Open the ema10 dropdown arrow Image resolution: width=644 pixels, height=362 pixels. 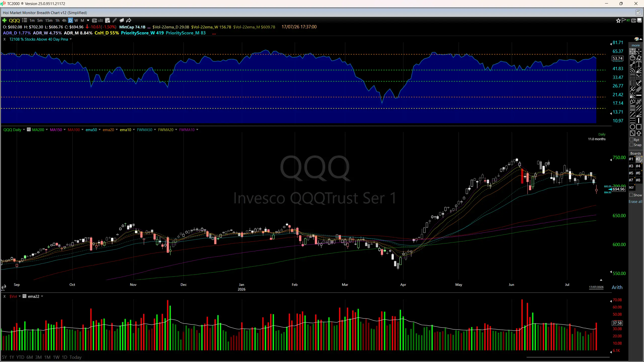click(134, 130)
